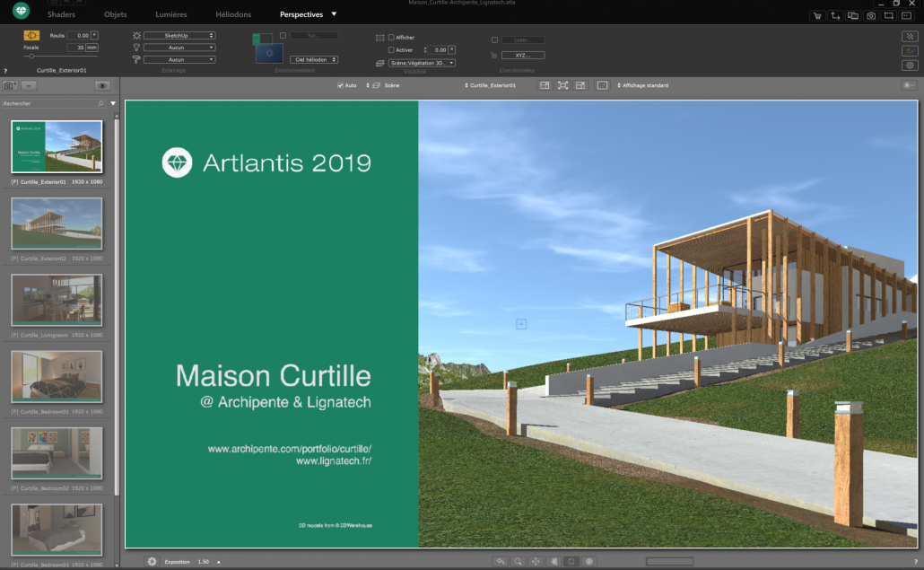The image size is (924, 570).
Task: Expand the filter arrow beside the search field
Action: click(x=113, y=104)
